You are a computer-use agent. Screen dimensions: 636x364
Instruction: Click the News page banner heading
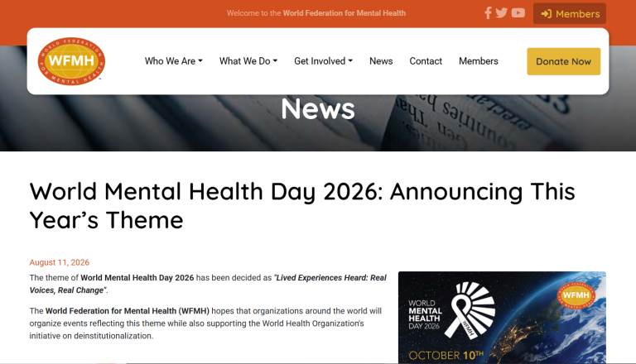(x=318, y=108)
